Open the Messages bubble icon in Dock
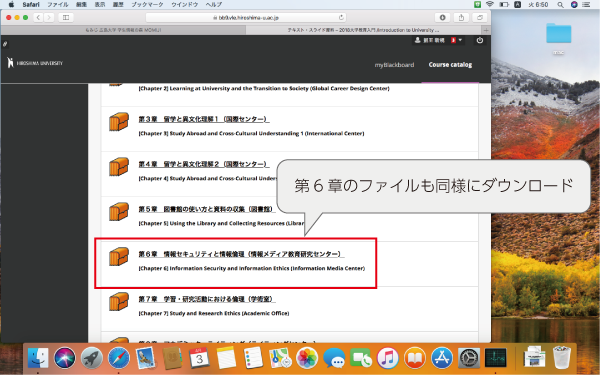Viewport: 600px width, 375px height. click(x=334, y=358)
